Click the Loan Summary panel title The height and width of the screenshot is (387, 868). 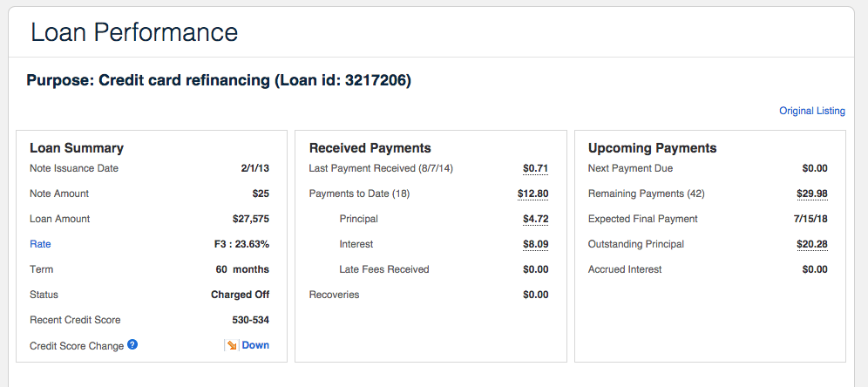coord(77,148)
